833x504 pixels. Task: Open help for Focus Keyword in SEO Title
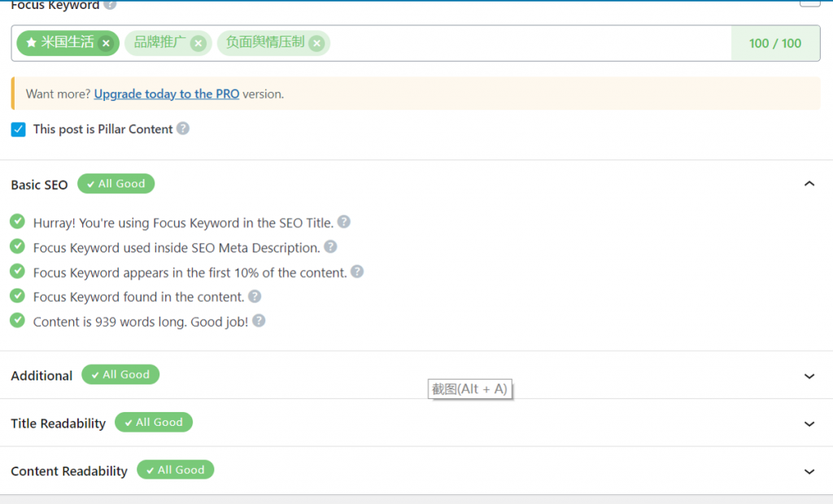tap(344, 222)
